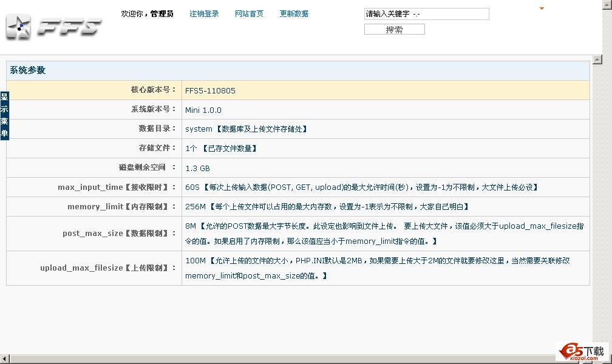Click the vertical scrollbar up arrow
The width and height of the screenshot is (612, 364).
click(x=597, y=59)
